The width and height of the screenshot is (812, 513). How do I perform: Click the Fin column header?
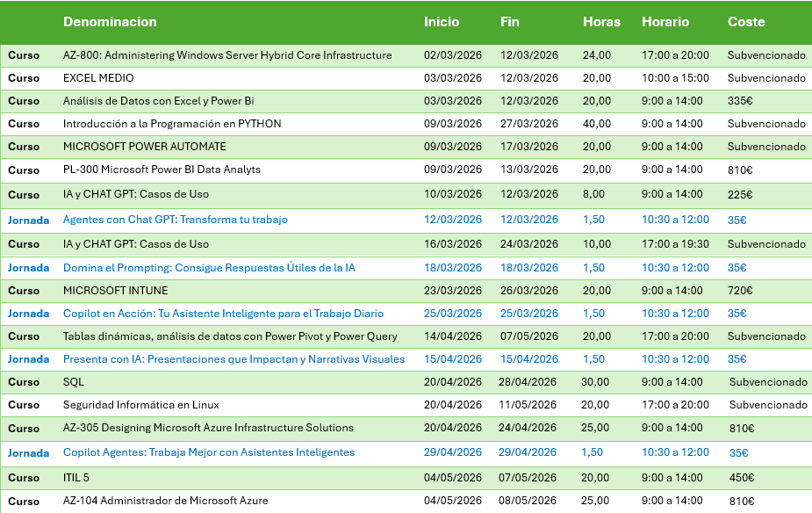point(509,22)
